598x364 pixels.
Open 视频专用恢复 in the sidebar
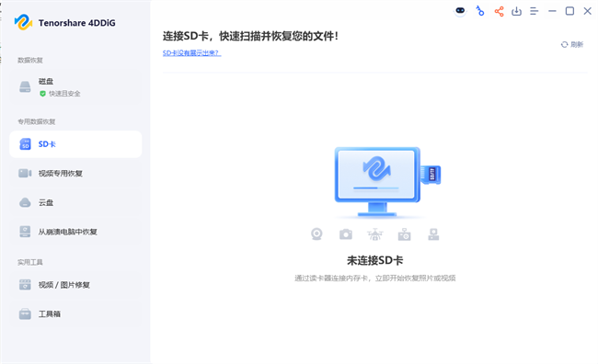pos(75,174)
